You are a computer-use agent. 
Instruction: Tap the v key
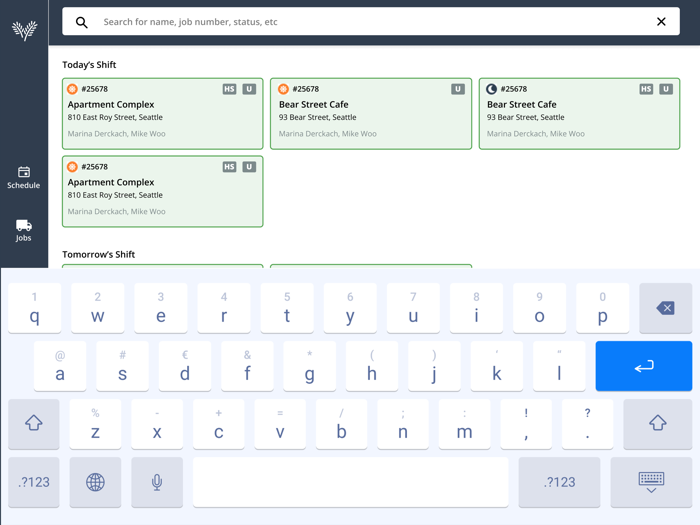click(280, 424)
